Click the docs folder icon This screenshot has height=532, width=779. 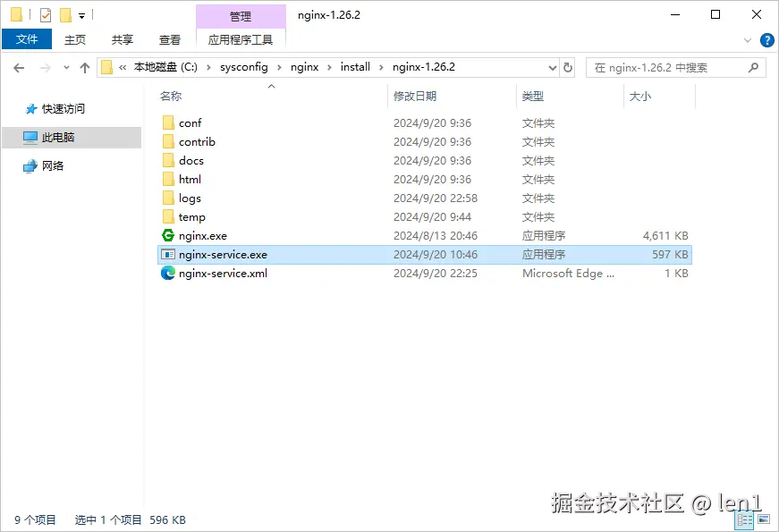click(168, 160)
